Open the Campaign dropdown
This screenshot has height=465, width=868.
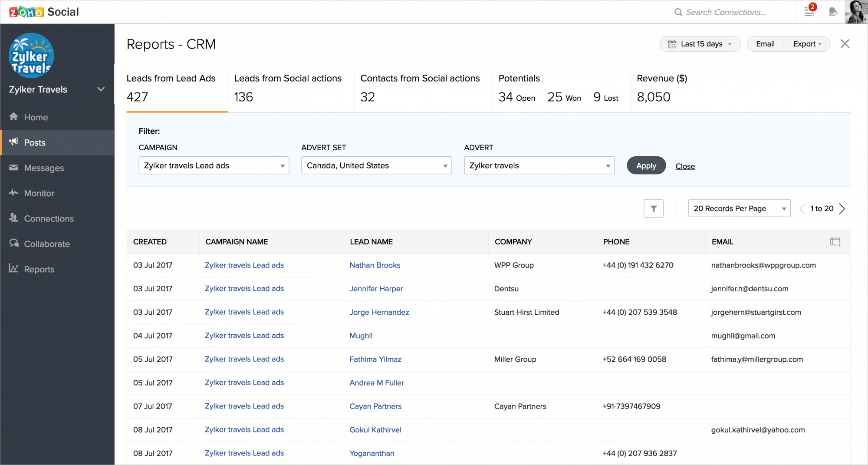[x=214, y=165]
